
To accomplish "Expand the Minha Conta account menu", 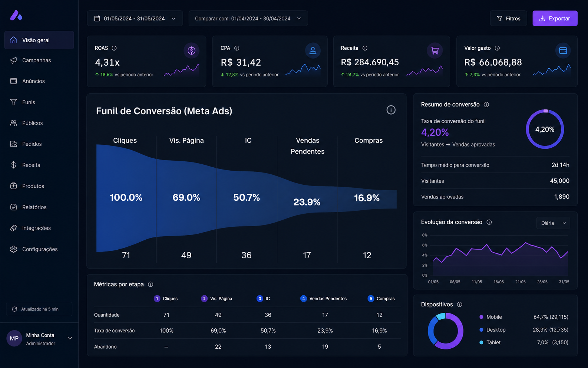I will (x=70, y=338).
